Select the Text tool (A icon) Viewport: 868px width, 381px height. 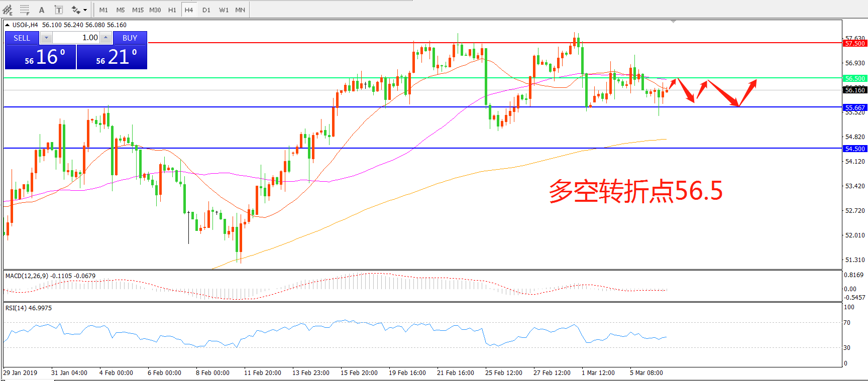(x=42, y=10)
